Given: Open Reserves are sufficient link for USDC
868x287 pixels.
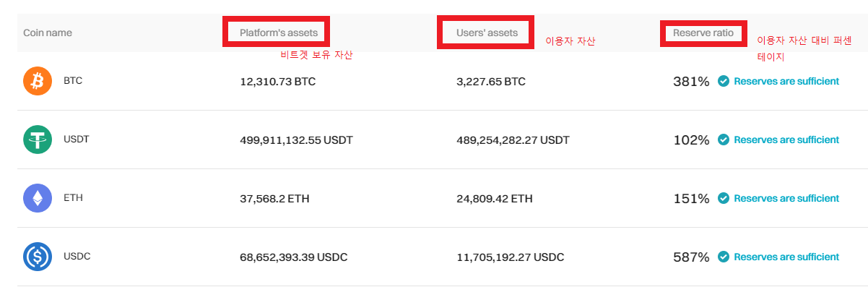Looking at the screenshot, I should [x=786, y=257].
